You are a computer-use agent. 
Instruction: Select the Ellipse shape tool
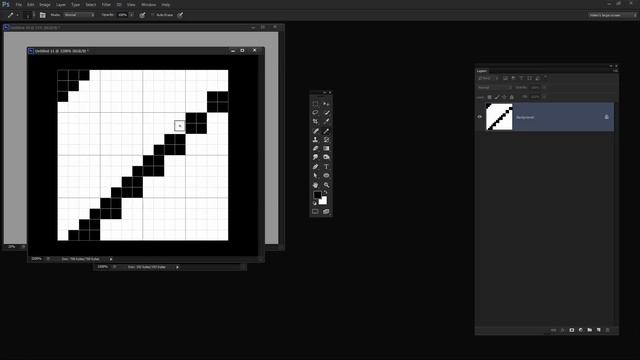pyautogui.click(x=326, y=176)
